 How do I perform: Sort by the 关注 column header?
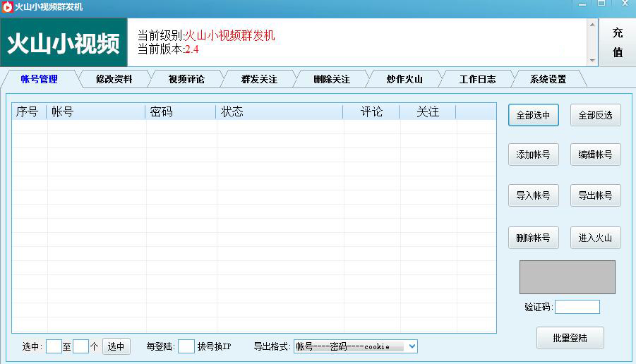[428, 111]
